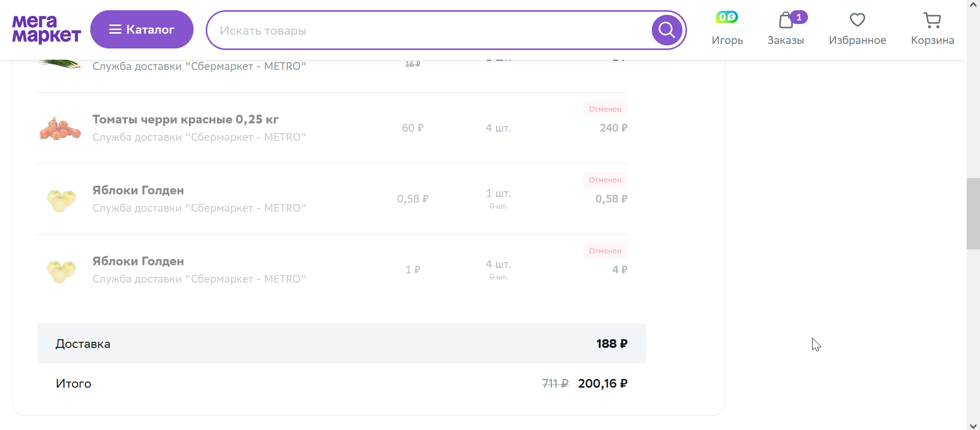This screenshot has width=980, height=430.
Task: Open first Яблоки Голден product title
Action: 138,190
